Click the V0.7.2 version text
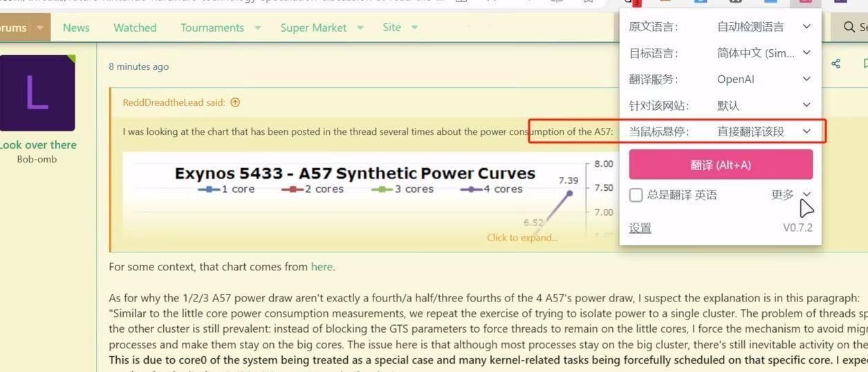The width and height of the screenshot is (868, 372). point(797,227)
